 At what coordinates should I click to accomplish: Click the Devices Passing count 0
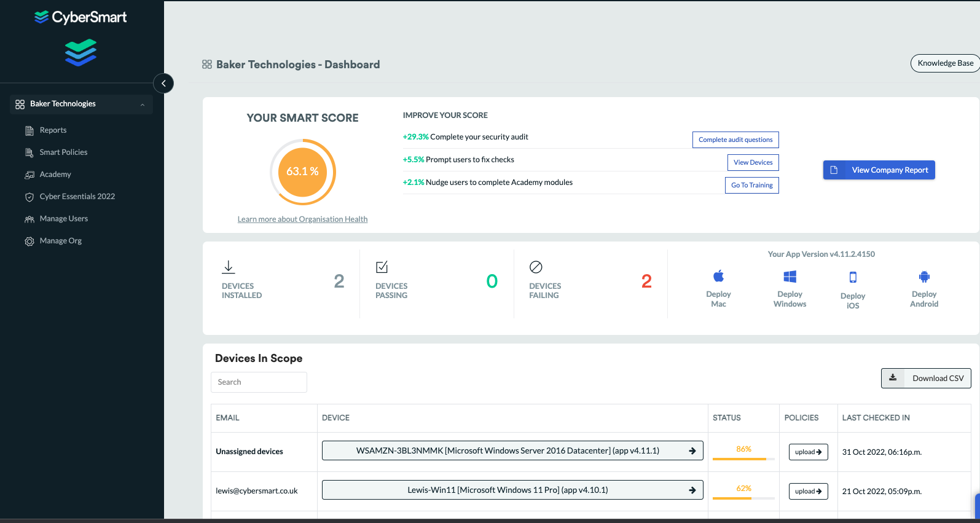click(x=492, y=281)
